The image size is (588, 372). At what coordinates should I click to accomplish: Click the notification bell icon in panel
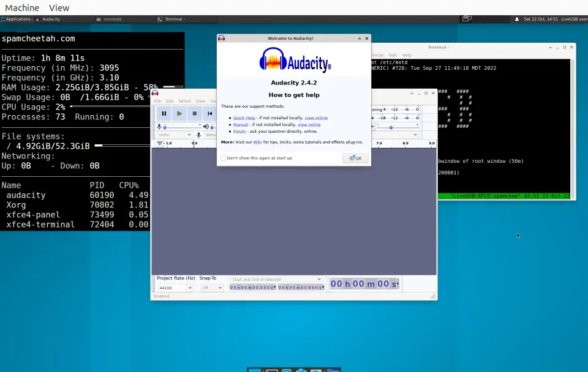click(517, 19)
